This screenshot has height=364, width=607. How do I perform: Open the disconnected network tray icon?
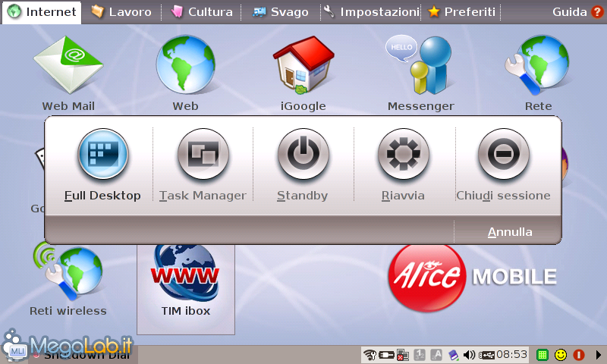403,355
